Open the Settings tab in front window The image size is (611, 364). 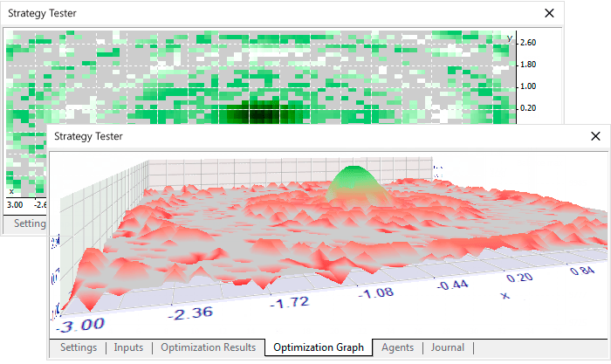pos(79,347)
